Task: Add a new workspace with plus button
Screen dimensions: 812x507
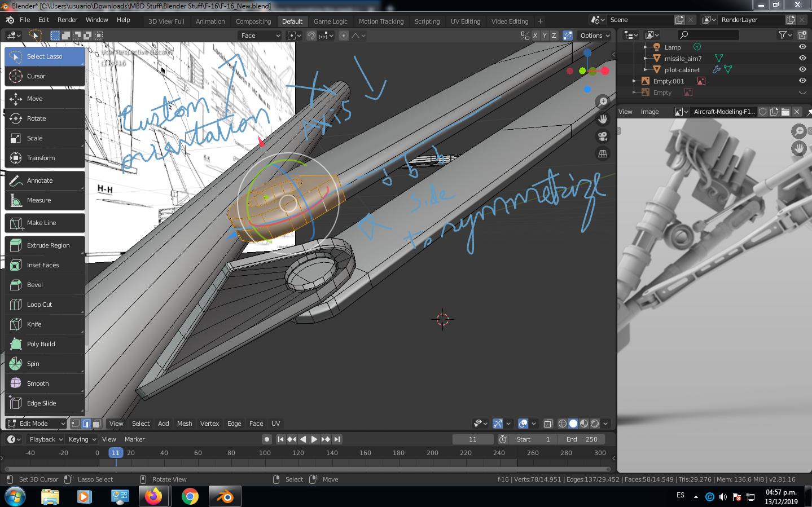Action: point(540,21)
